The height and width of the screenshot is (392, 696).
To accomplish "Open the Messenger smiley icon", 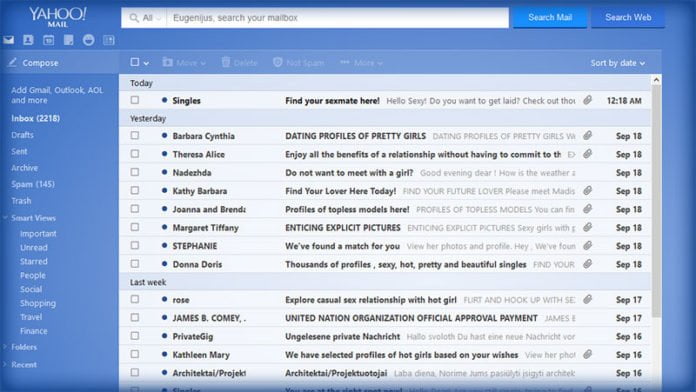I will point(89,40).
